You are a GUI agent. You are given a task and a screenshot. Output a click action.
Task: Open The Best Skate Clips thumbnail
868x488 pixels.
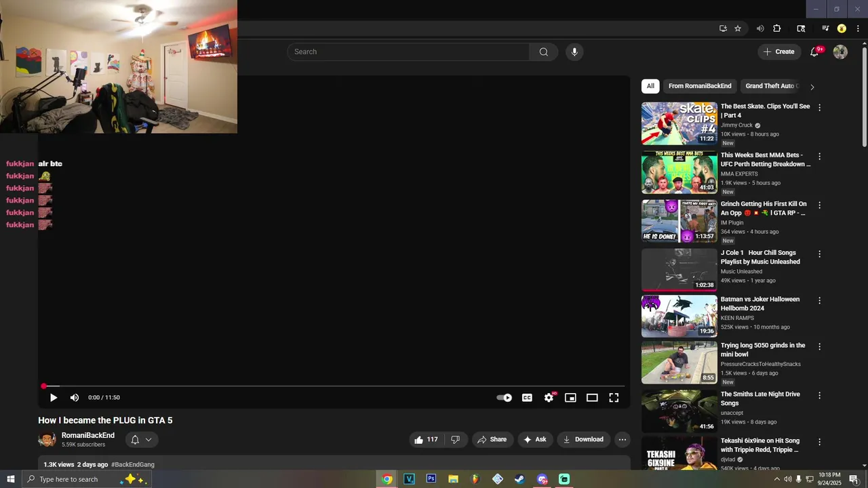[679, 123]
